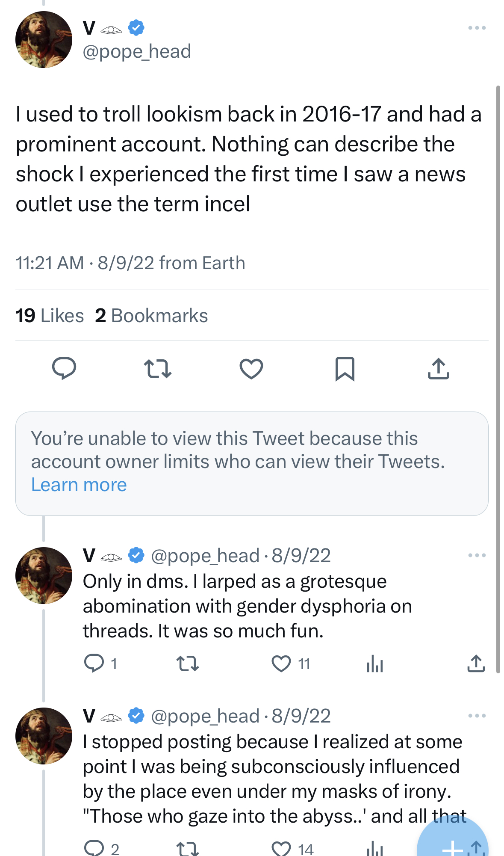The image size is (504, 856).
Task: Share the main tweet via upload icon
Action: coord(439,369)
